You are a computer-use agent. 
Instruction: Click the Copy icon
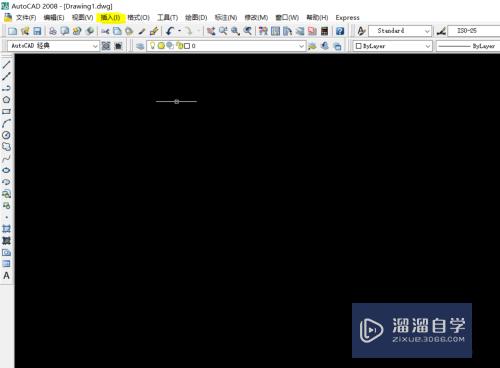point(117,31)
